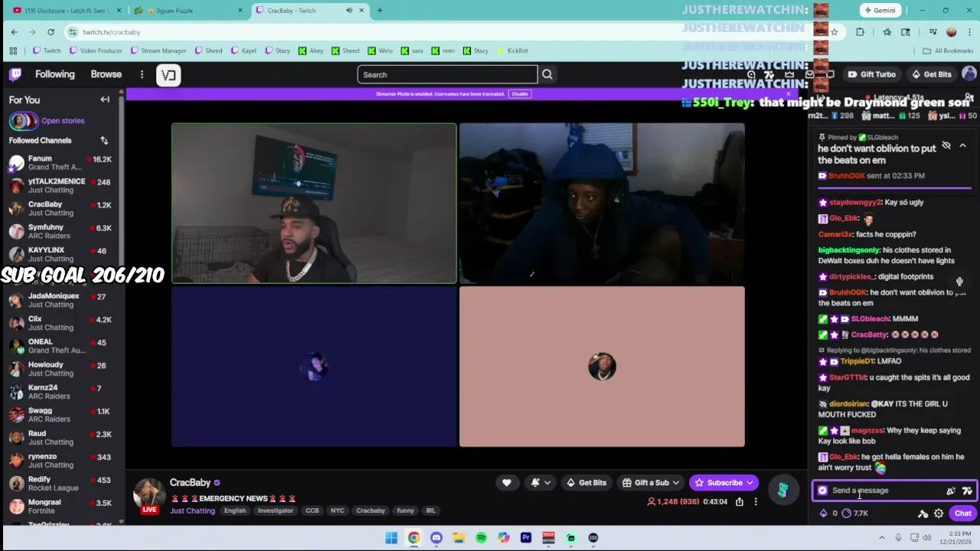Toggle system volume tray icon

[927, 538]
